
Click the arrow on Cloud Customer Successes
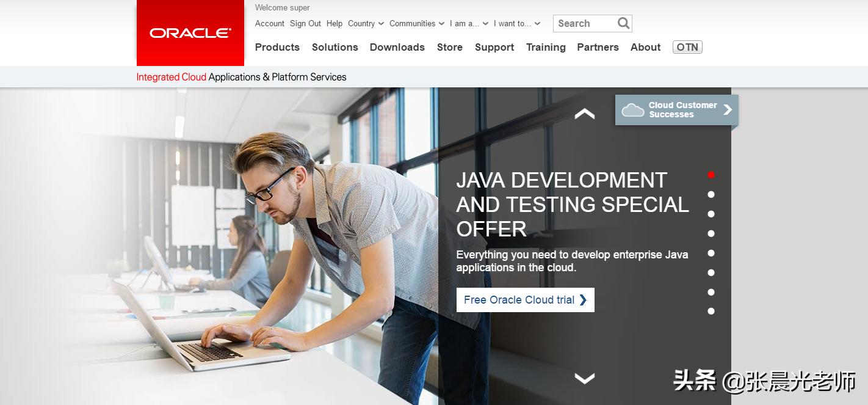click(727, 109)
